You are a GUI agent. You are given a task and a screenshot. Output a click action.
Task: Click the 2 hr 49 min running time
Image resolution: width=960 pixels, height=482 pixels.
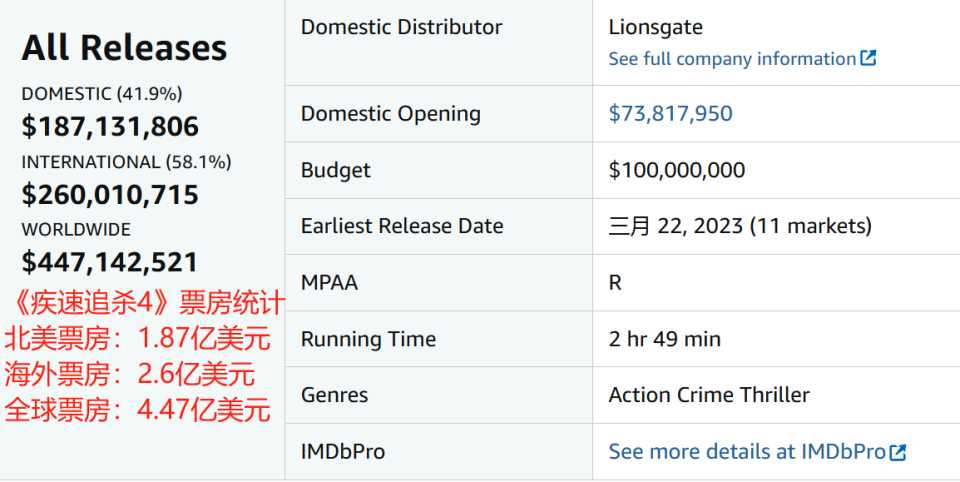pyautogui.click(x=664, y=339)
